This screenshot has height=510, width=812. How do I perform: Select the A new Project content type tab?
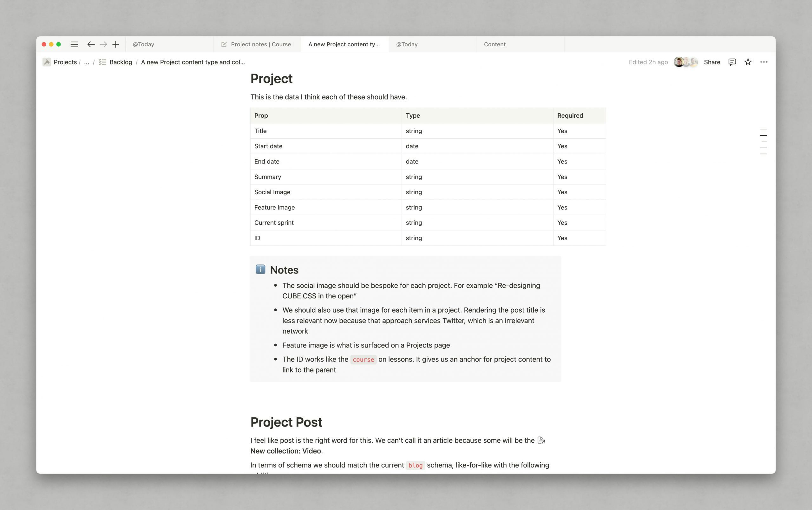[x=344, y=44]
